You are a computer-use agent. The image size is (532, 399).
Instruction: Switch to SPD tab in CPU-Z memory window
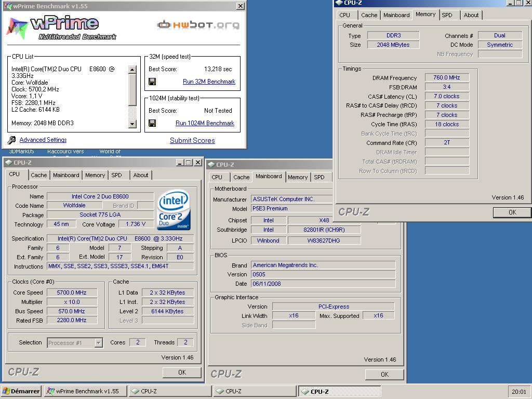coord(447,15)
